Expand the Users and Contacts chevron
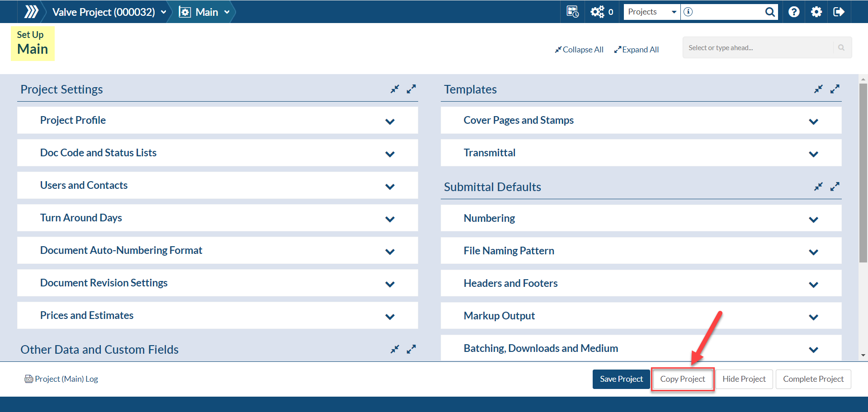 (390, 187)
